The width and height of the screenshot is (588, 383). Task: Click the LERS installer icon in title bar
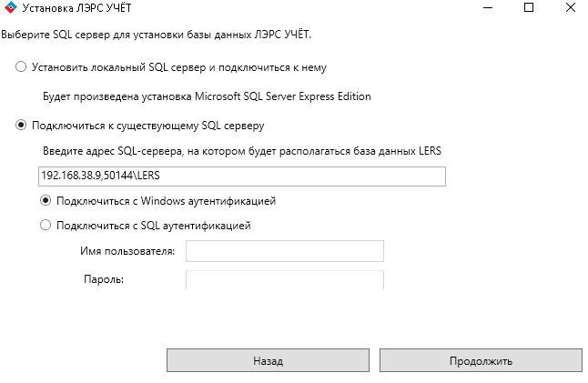point(8,8)
